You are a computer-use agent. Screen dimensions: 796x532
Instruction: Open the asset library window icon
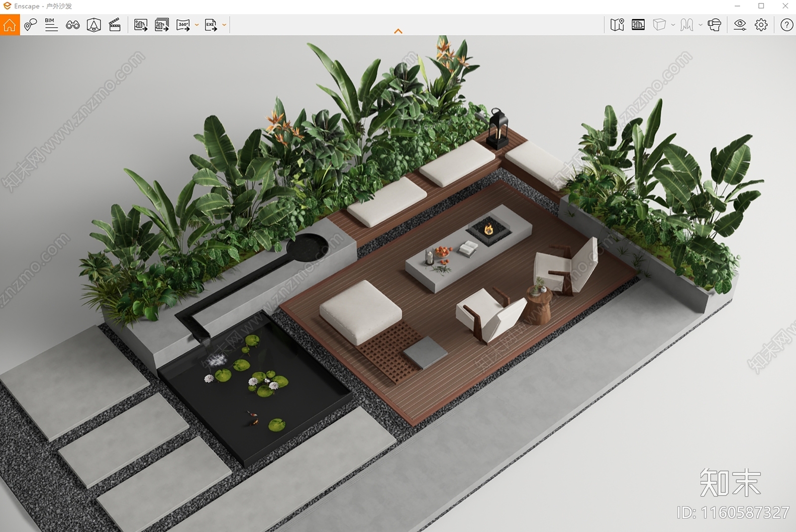638,24
